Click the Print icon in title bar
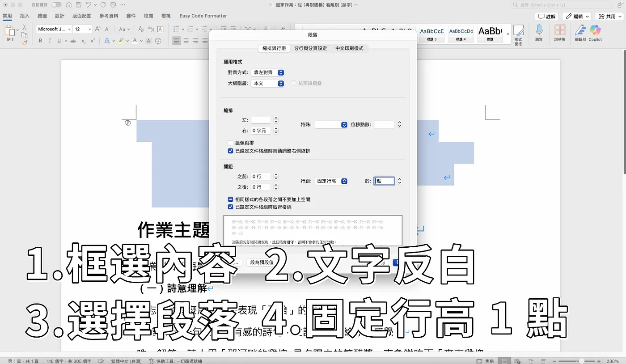626x364 pixels. 113,5
